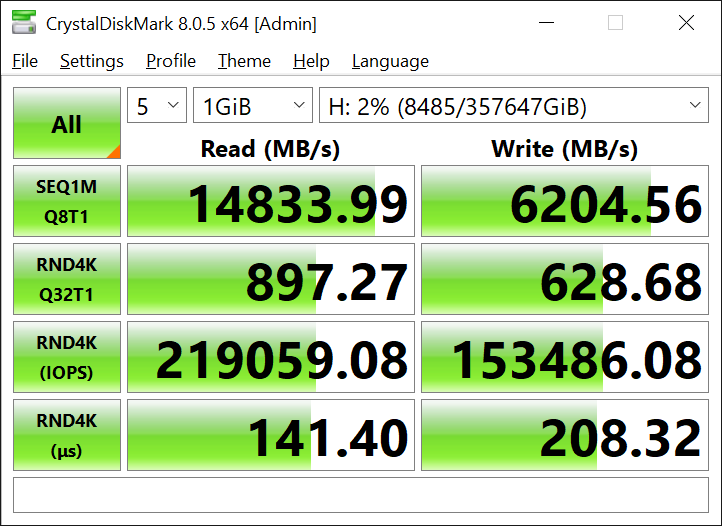This screenshot has height=526, width=722.
Task: Open the Settings menu
Action: [x=92, y=61]
